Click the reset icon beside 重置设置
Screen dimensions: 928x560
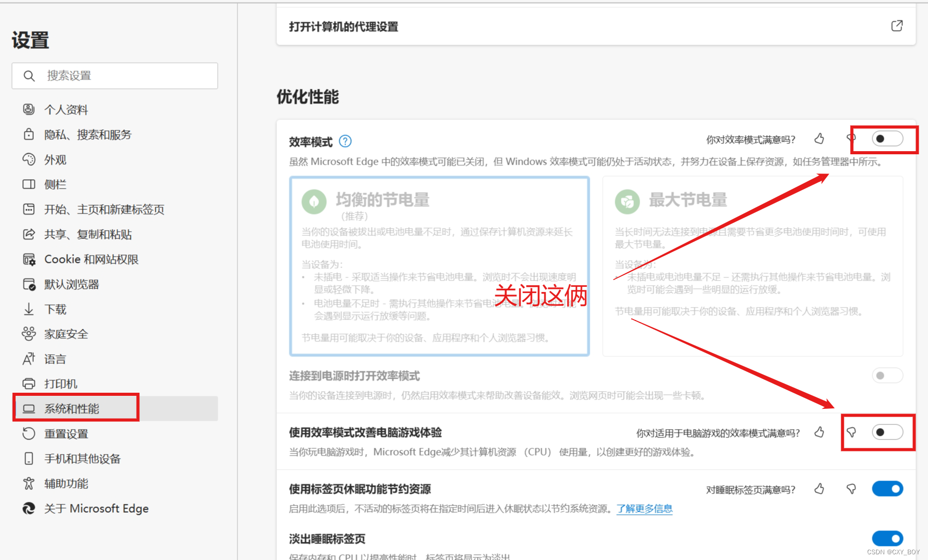point(29,433)
